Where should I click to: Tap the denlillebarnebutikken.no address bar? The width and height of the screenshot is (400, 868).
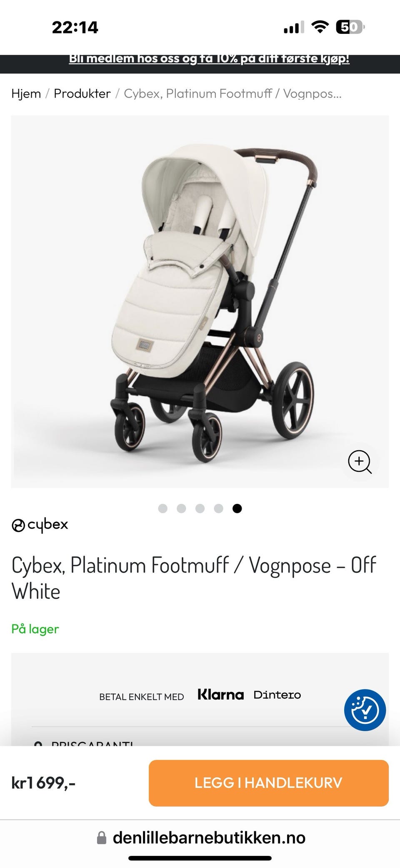click(200, 838)
